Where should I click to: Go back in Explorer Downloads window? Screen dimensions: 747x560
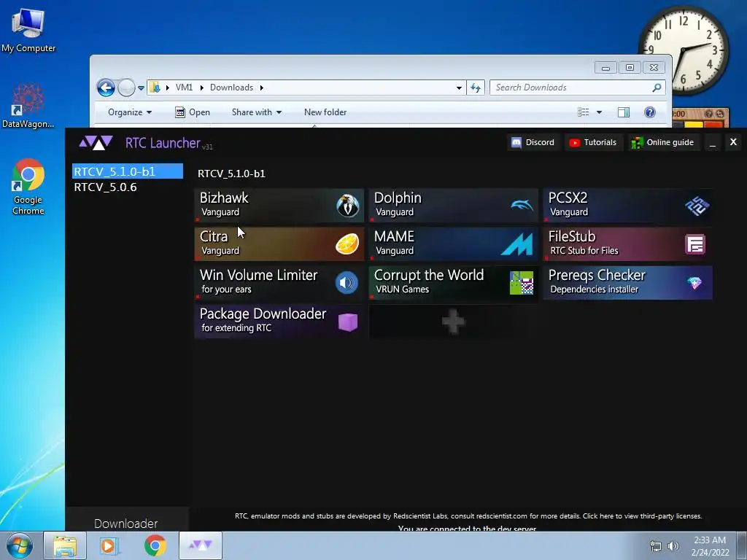point(106,87)
